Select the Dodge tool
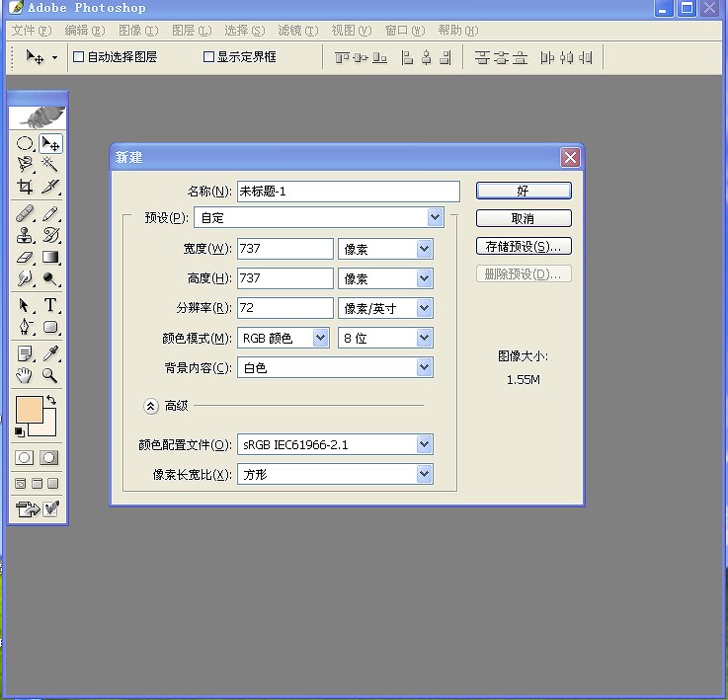The width and height of the screenshot is (728, 700). click(50, 278)
